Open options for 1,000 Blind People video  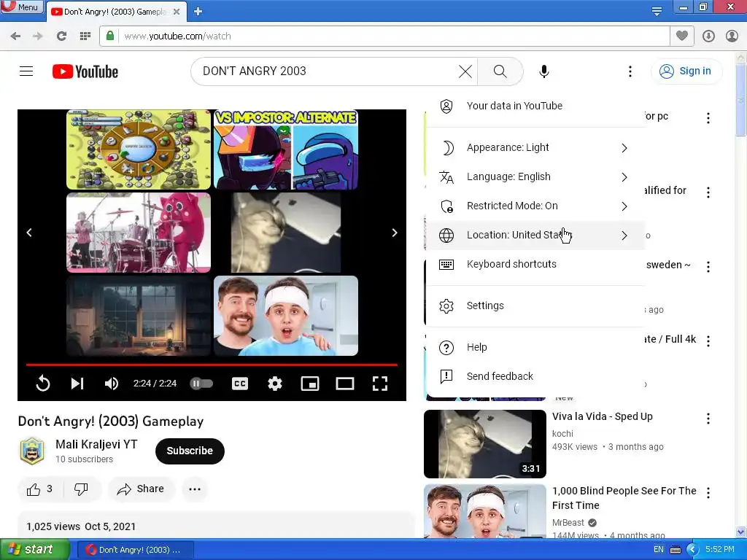tap(708, 493)
